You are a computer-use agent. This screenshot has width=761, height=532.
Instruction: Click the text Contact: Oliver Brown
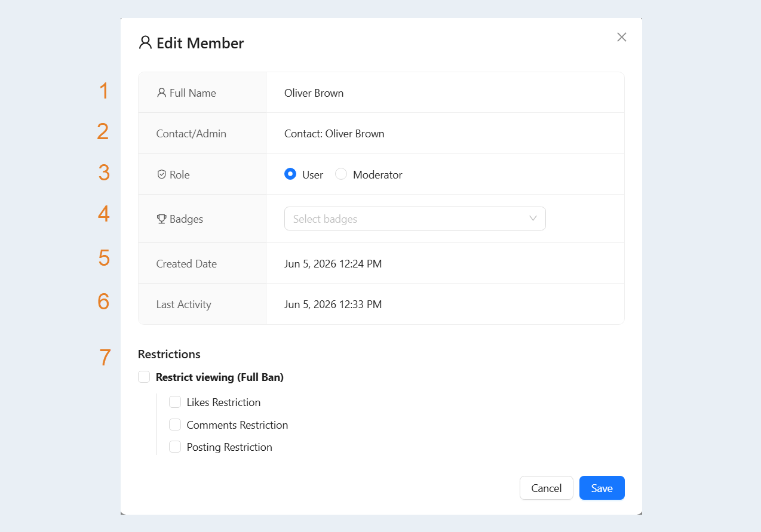pyautogui.click(x=335, y=133)
